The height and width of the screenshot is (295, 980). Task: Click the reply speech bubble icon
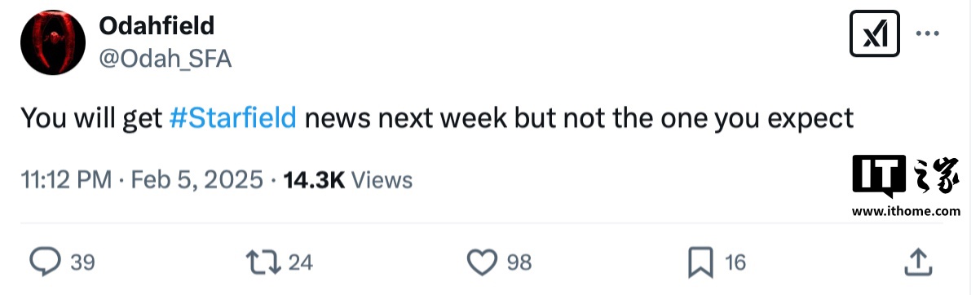46,262
